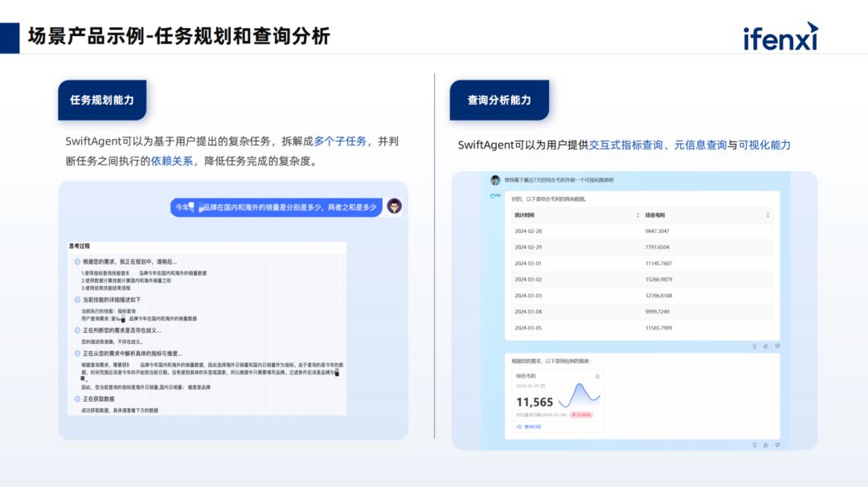The width and height of the screenshot is (868, 487).
Task: Click the value 7791.6504
Action: click(657, 248)
